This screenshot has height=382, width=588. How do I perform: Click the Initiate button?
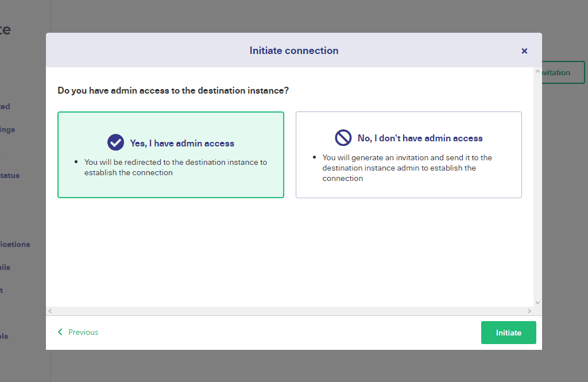pos(509,333)
